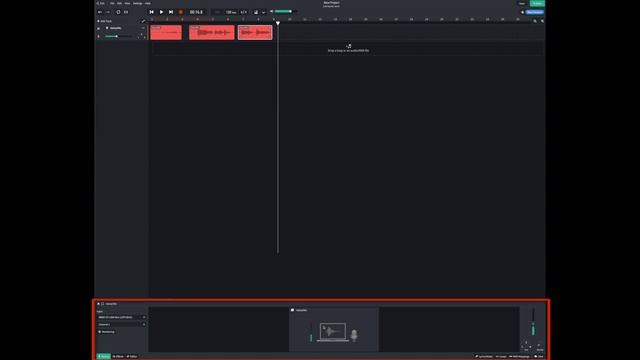Open the metronome options dropdown arrow
This screenshot has height=360, width=640.
(x=263, y=12)
